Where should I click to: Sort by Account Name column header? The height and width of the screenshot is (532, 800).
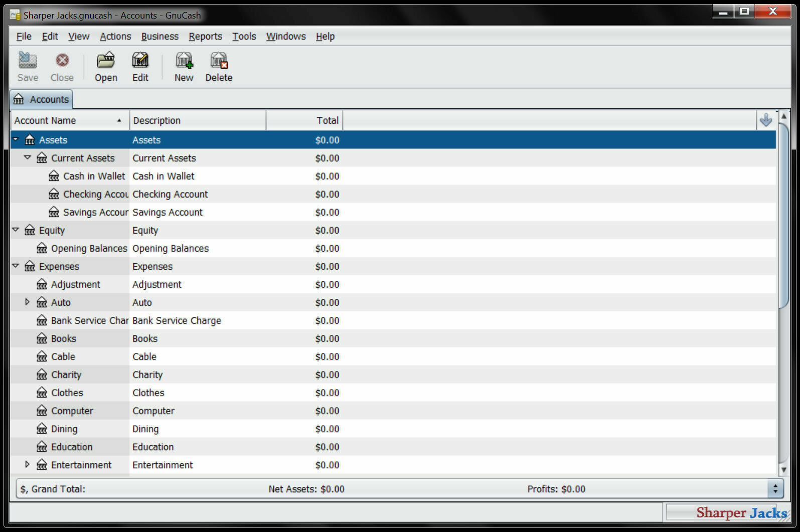(x=70, y=120)
